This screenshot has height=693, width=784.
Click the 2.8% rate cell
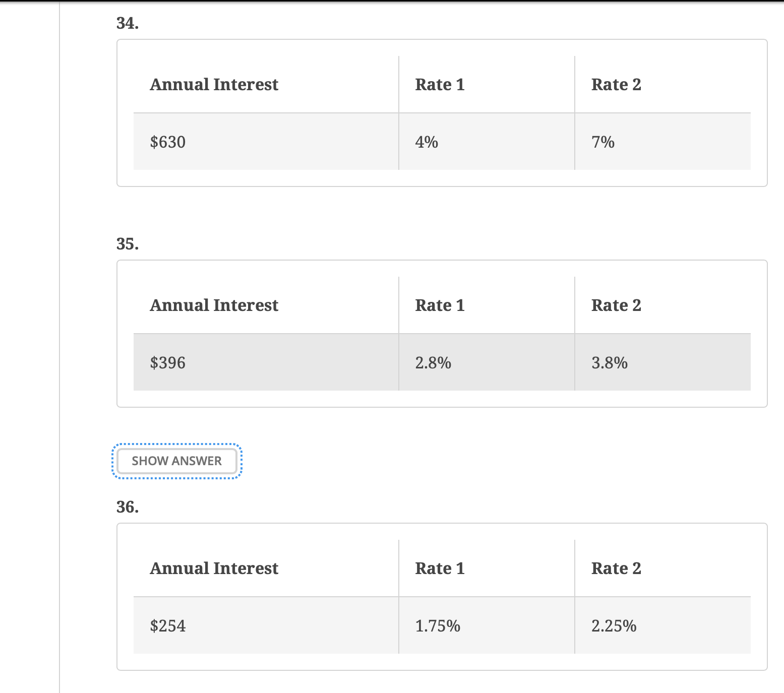tap(487, 362)
